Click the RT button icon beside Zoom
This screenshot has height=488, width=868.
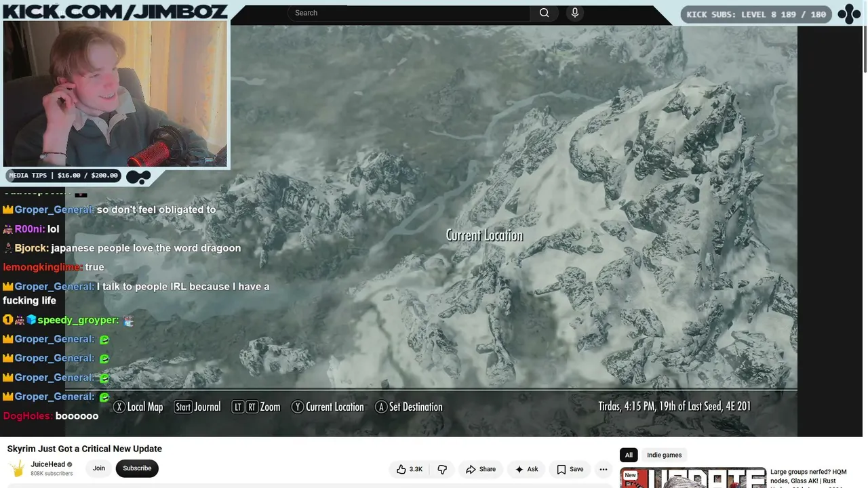coord(252,407)
